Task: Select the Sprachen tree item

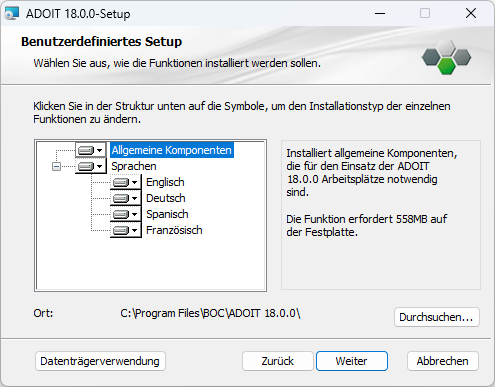Action: click(134, 166)
